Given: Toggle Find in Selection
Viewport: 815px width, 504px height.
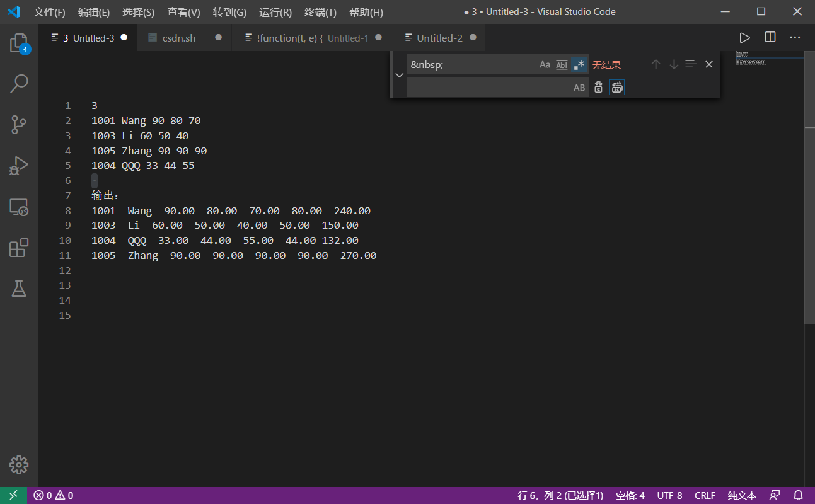Looking at the screenshot, I should (x=691, y=65).
